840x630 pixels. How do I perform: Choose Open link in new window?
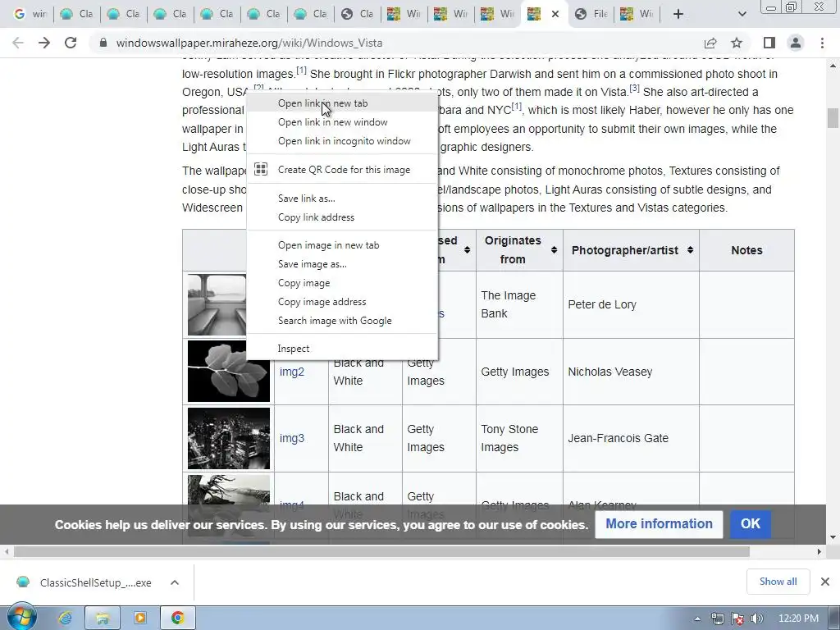tap(342, 122)
